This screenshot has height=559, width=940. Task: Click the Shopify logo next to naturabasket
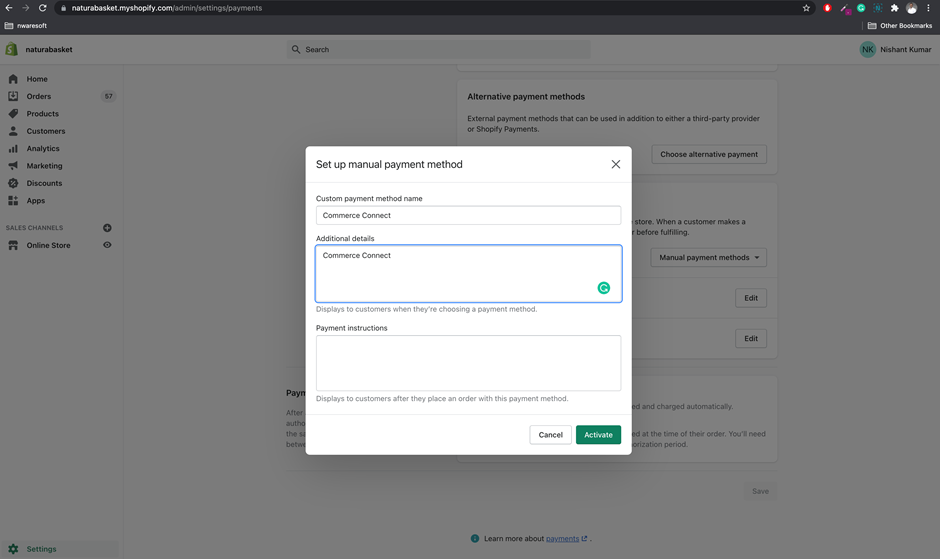(x=12, y=49)
